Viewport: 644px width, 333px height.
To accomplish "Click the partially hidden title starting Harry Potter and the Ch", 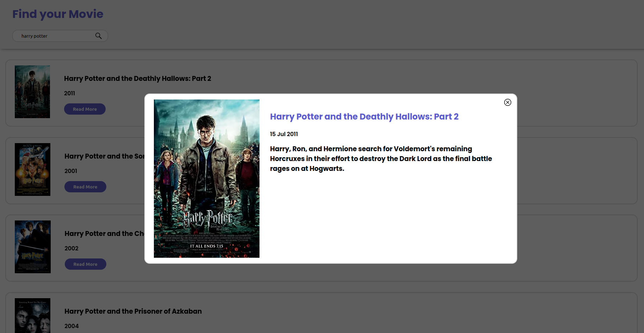I will point(104,233).
